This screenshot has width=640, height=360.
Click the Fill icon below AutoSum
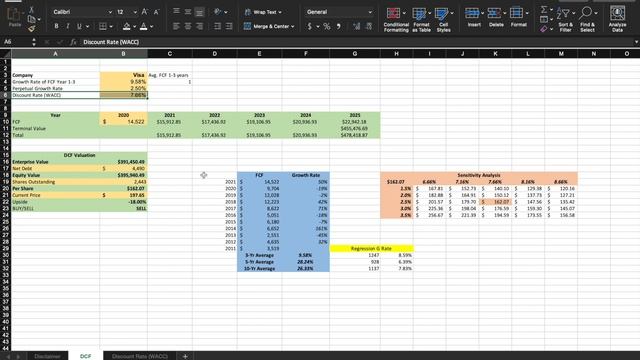pyautogui.click(x=544, y=19)
